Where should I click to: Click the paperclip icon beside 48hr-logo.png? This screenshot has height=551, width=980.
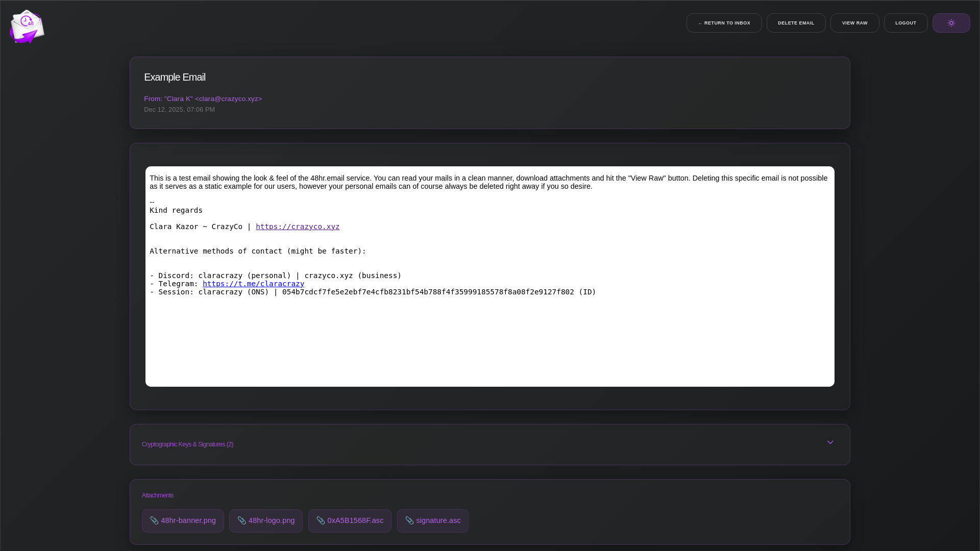tap(241, 520)
